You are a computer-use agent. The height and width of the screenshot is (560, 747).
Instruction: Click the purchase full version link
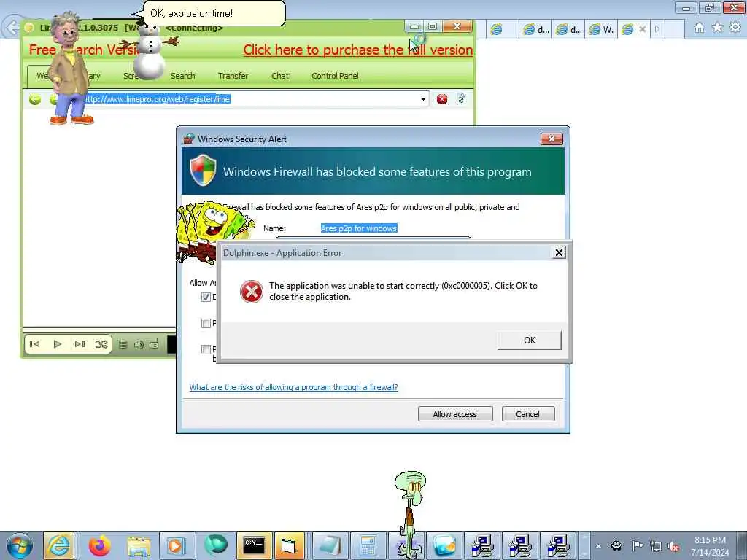point(357,50)
